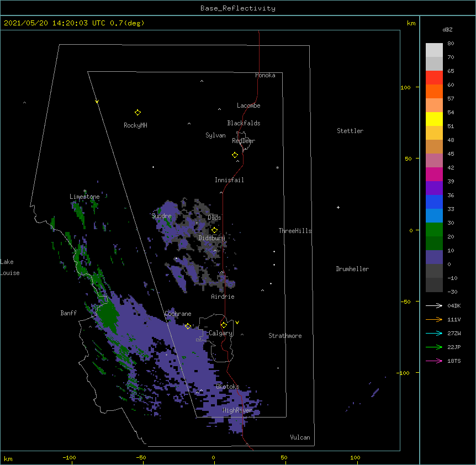Click the Base_Reflectivity title
476x465 pixels.
tap(238, 8)
